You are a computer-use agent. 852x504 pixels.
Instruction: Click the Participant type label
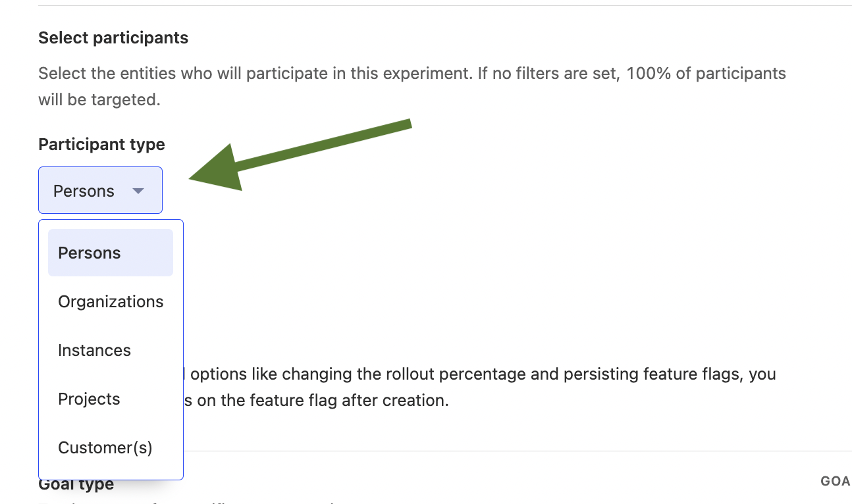click(x=101, y=144)
